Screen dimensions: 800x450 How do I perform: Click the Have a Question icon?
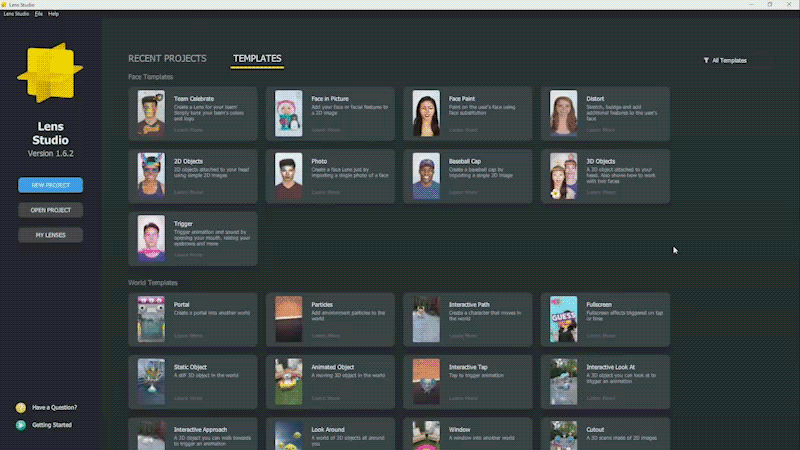click(x=20, y=407)
